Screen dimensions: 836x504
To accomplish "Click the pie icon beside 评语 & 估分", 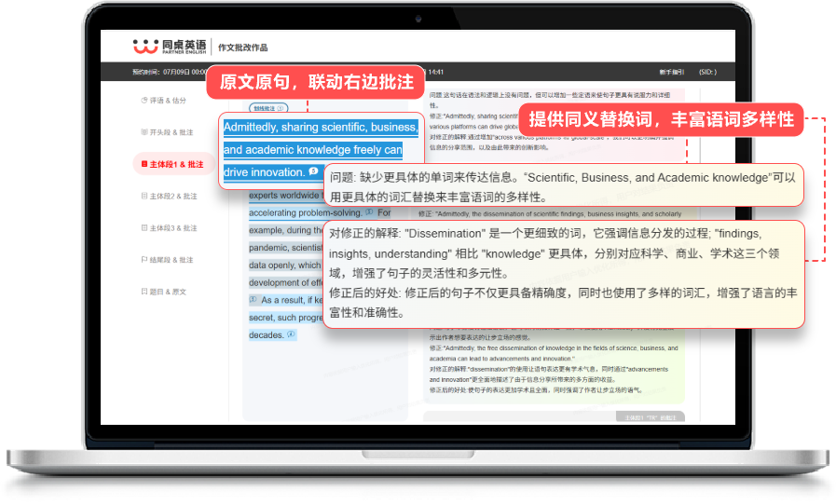I will point(143,101).
